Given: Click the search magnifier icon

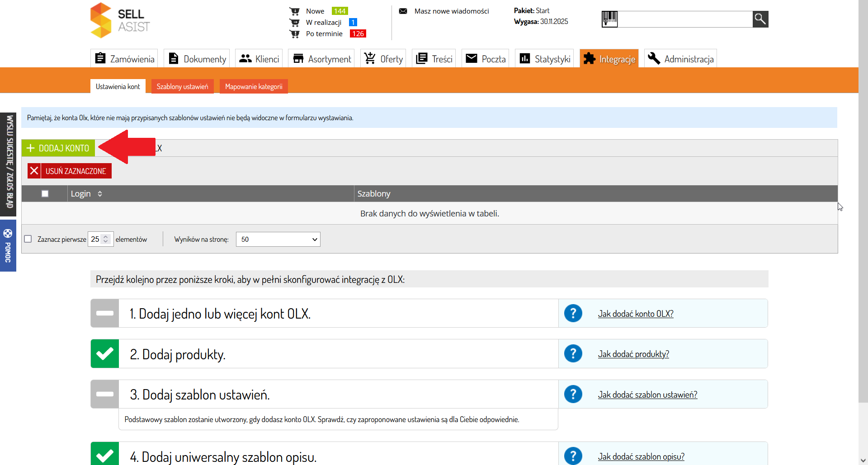Looking at the screenshot, I should [760, 19].
